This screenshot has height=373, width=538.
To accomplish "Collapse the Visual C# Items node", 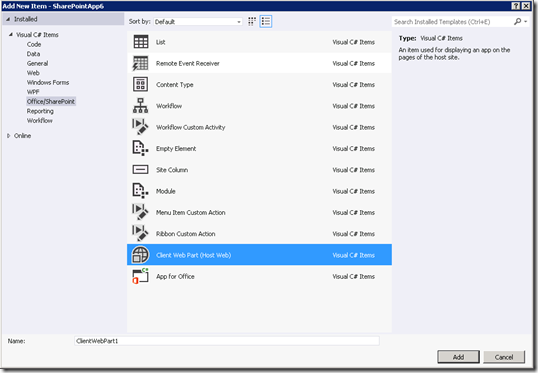I will (11, 34).
